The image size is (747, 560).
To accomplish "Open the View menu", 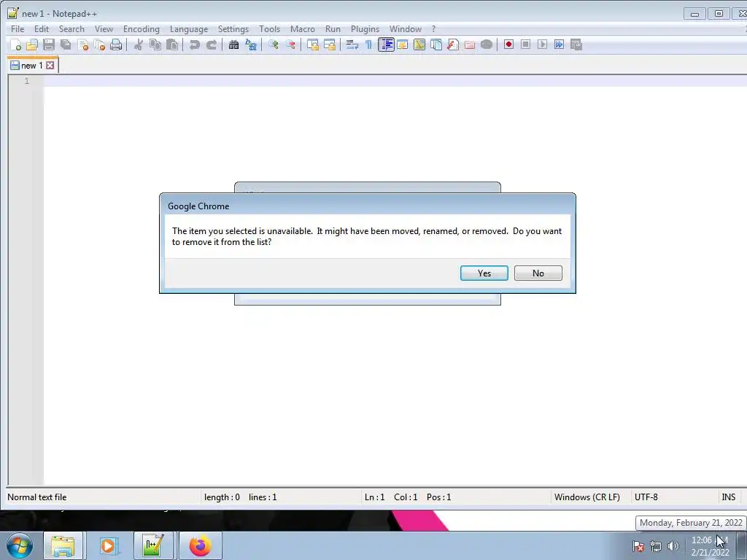I will click(104, 29).
